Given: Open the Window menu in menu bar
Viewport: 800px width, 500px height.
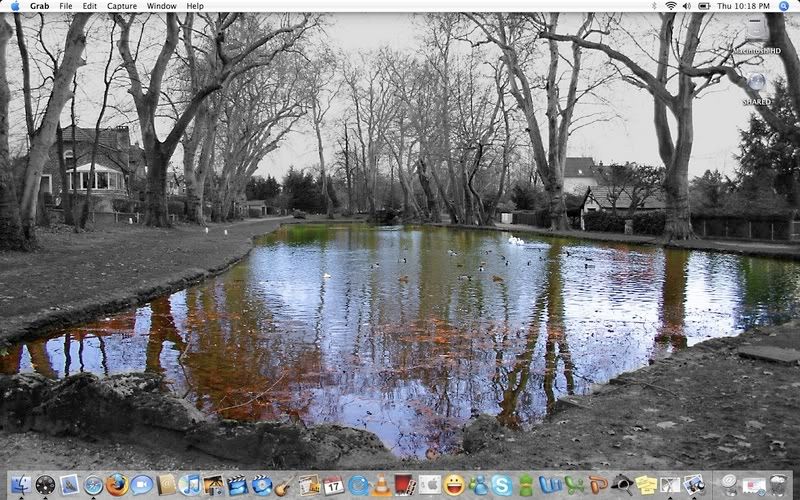Looking at the screenshot, I should pos(161,6).
